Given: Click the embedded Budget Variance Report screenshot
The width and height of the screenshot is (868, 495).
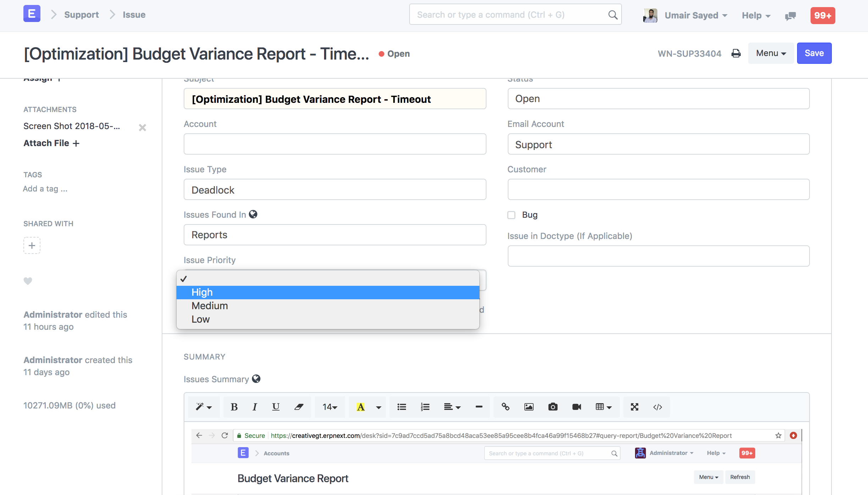Looking at the screenshot, I should (x=496, y=462).
